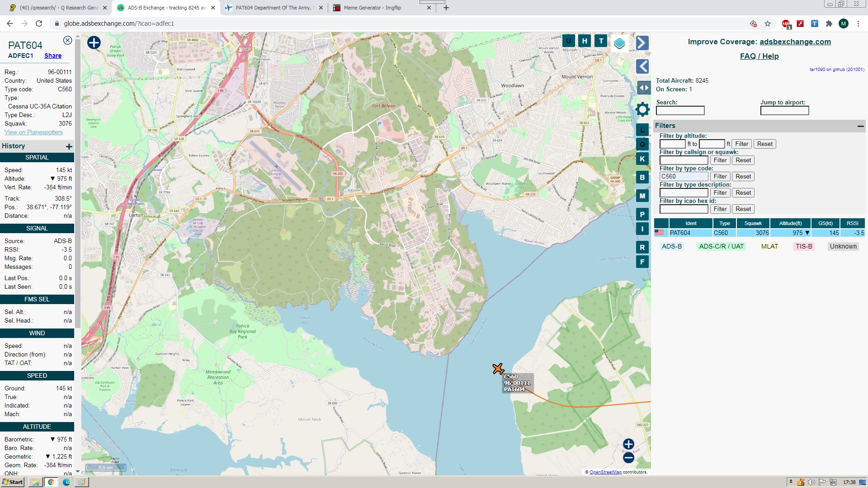This screenshot has width=868, height=488.
Task: Toggle the U map button
Action: click(x=568, y=41)
